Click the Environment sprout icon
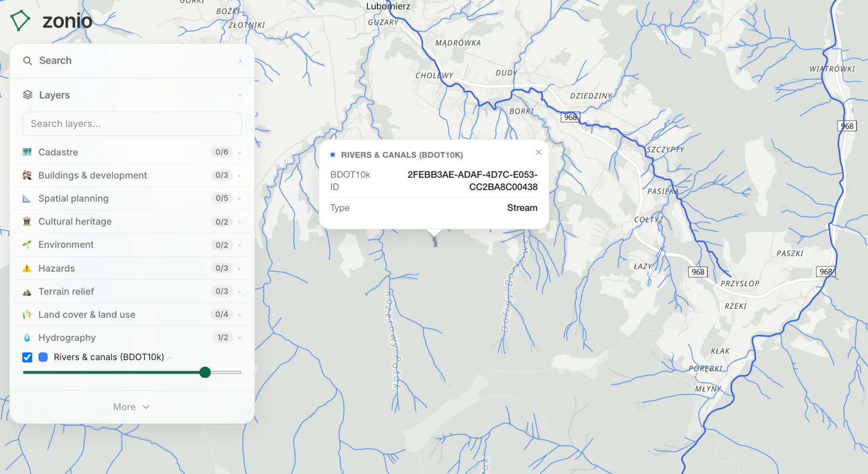The image size is (868, 474). [27, 245]
